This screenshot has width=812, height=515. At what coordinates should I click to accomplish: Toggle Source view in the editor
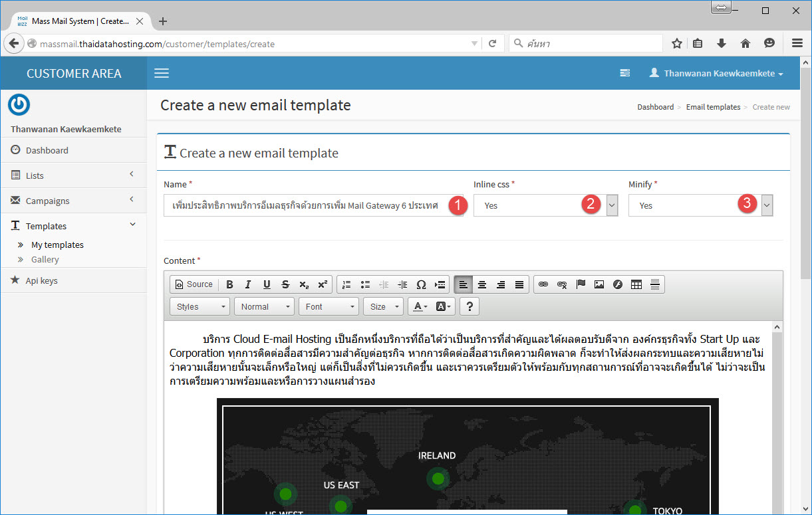click(x=194, y=284)
